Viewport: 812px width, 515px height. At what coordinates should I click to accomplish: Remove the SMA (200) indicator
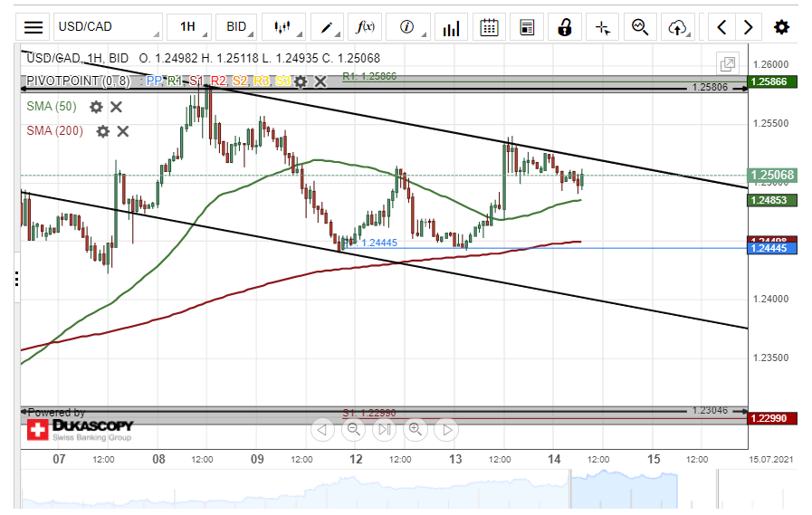click(x=123, y=131)
